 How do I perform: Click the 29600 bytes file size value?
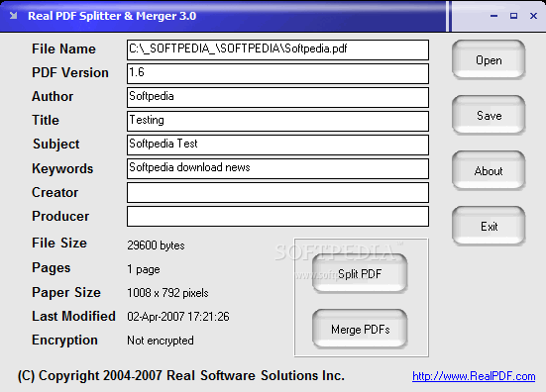[156, 245]
